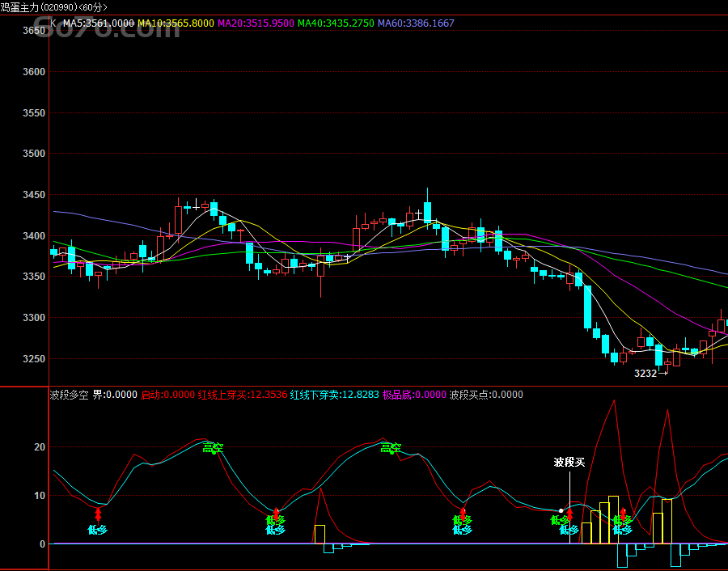
Task: Click the first 高空 signal on the left
Action: coord(213,448)
